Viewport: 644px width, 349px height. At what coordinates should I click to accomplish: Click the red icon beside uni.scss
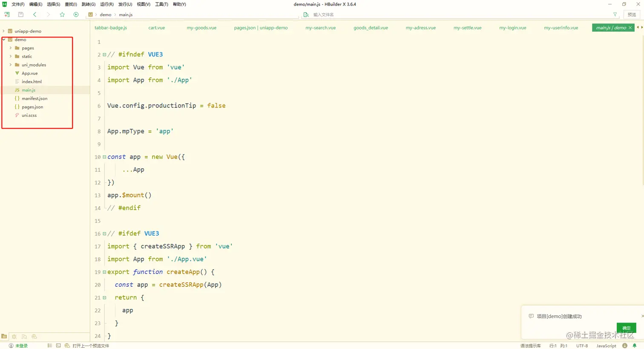(x=17, y=115)
